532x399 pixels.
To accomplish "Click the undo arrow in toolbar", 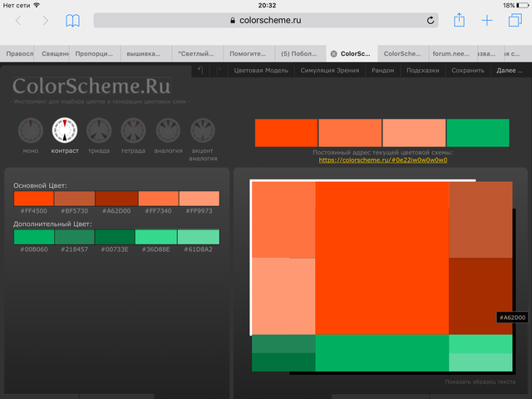I will [x=200, y=71].
